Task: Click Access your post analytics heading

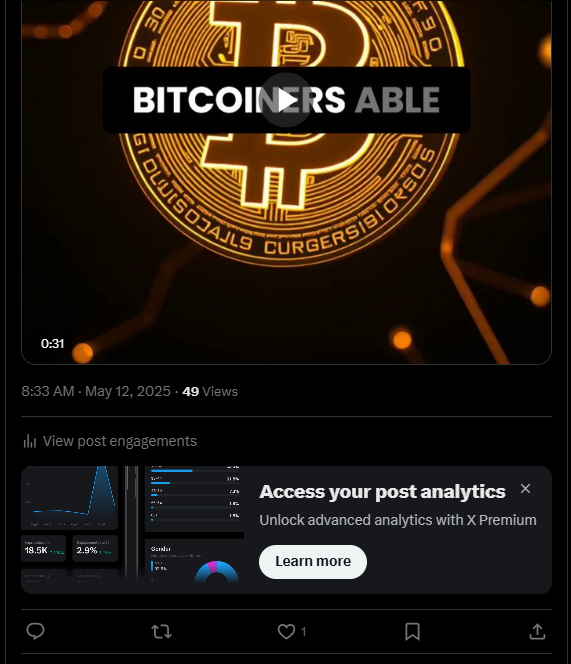Action: click(383, 492)
